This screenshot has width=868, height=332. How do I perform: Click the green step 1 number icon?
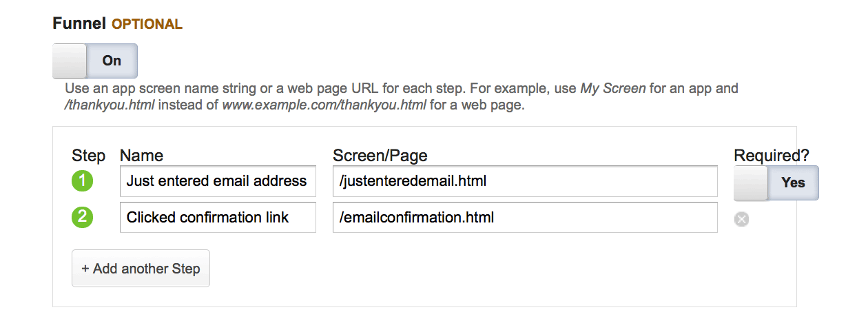click(x=83, y=181)
